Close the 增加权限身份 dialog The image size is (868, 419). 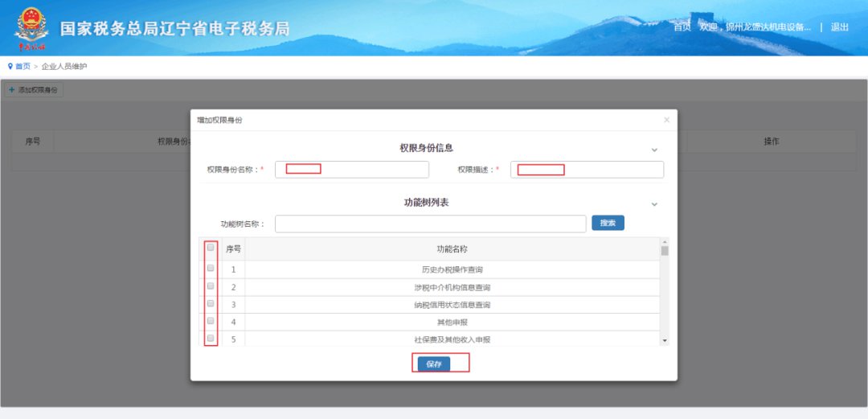coord(666,120)
